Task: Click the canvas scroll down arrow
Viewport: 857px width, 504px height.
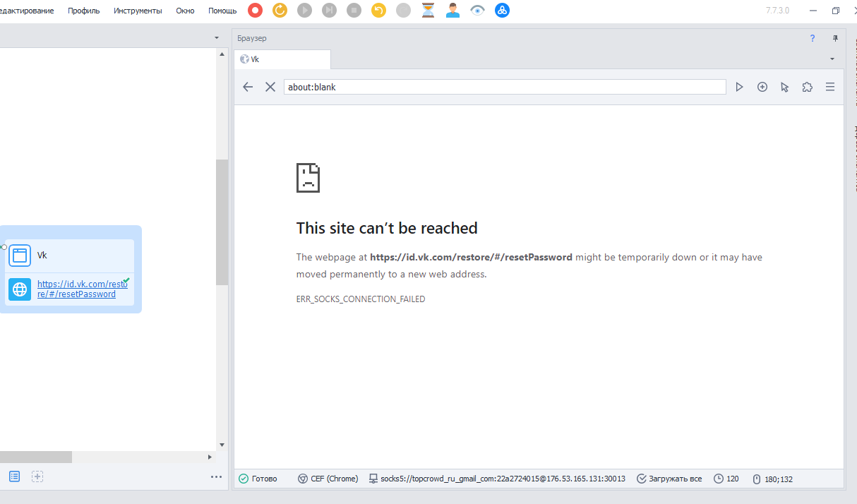Action: (222, 445)
